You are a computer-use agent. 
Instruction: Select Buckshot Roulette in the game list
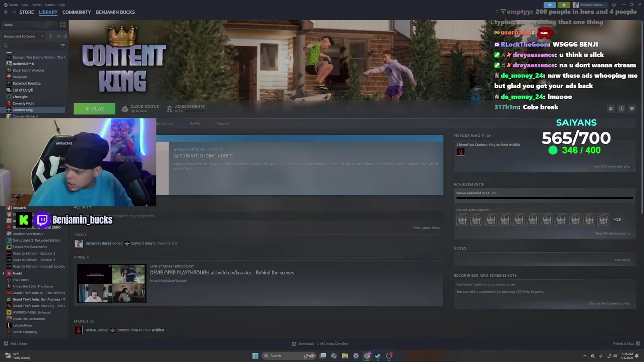(26, 83)
